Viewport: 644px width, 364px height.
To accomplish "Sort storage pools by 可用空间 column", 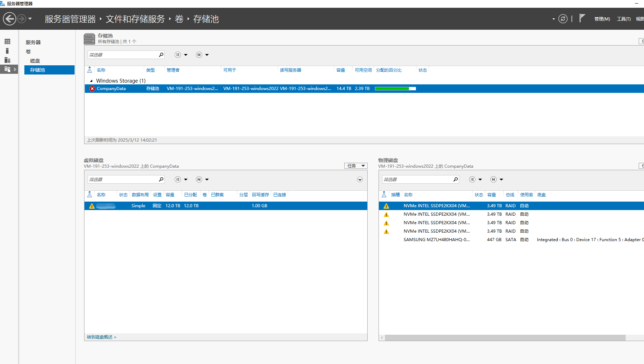I will [363, 70].
